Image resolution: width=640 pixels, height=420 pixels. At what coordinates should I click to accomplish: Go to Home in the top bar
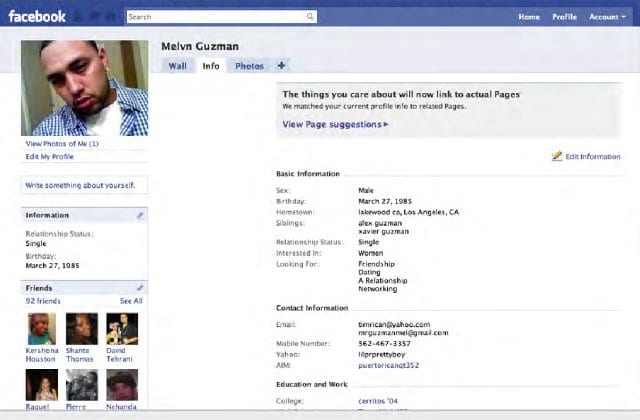(x=529, y=17)
